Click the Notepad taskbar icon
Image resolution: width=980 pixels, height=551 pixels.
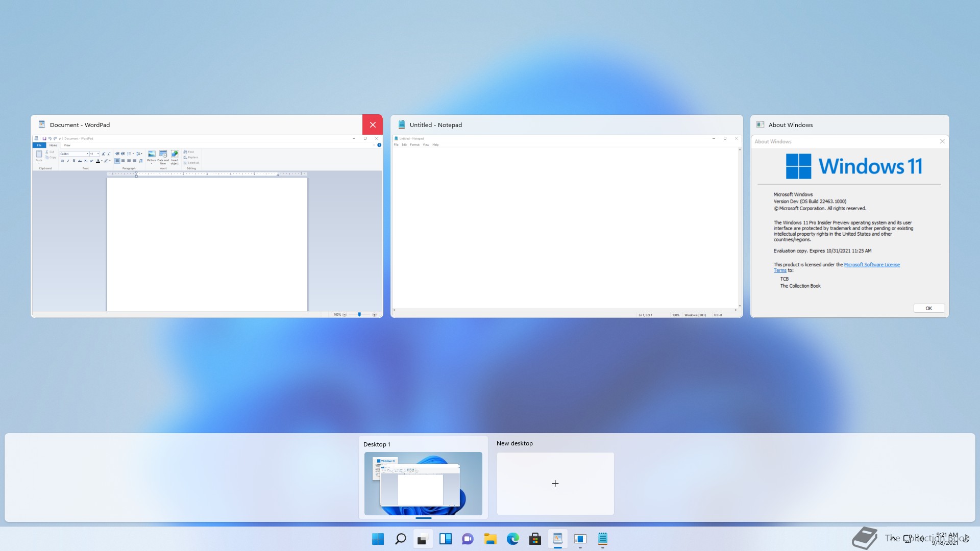pyautogui.click(x=602, y=539)
